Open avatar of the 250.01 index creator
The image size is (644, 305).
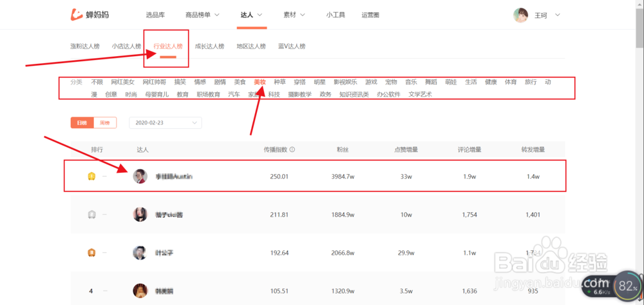tap(140, 176)
